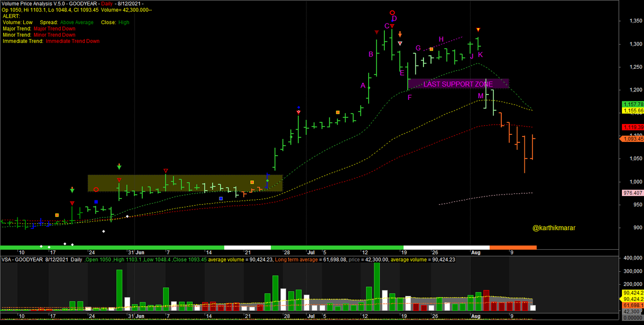Viewport: 644px width, 325px height.
Task: Click the white 42,300 volume tag
Action: coord(632,310)
